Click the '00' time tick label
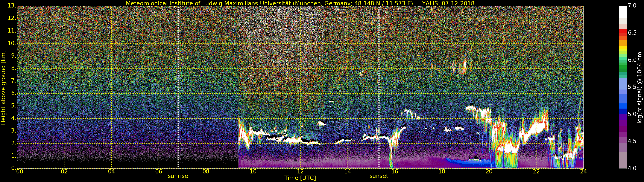The height and width of the screenshot is (182, 644). coord(20,172)
